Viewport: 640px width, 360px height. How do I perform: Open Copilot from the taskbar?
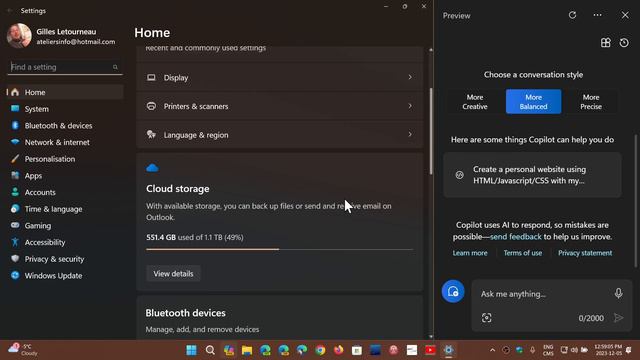229,350
